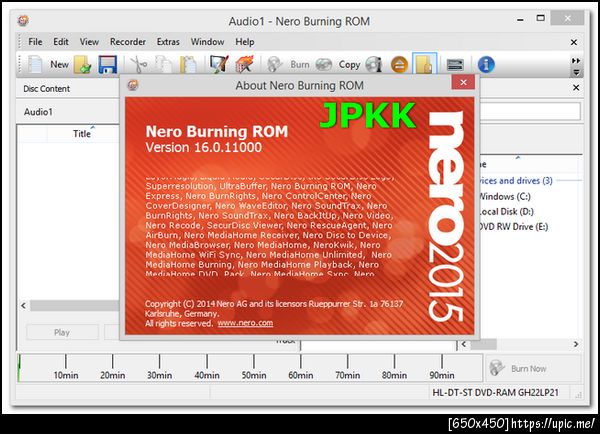Open the Window menu
This screenshot has width=600, height=434.
pos(207,42)
